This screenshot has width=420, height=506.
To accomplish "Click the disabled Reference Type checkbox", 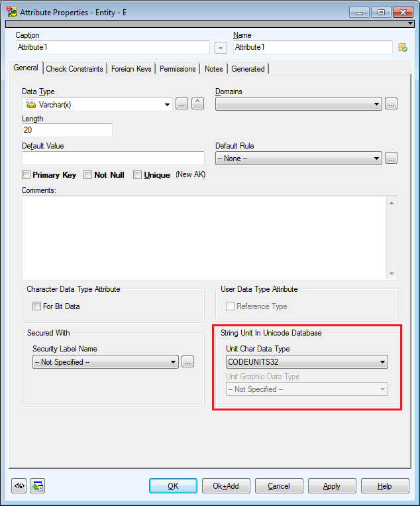I will [x=230, y=306].
